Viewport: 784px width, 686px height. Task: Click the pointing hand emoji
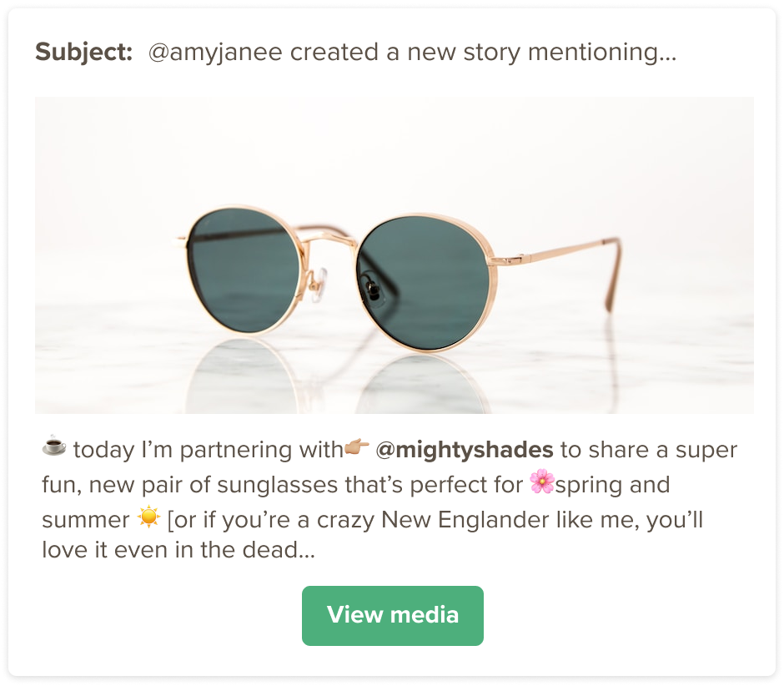[356, 448]
